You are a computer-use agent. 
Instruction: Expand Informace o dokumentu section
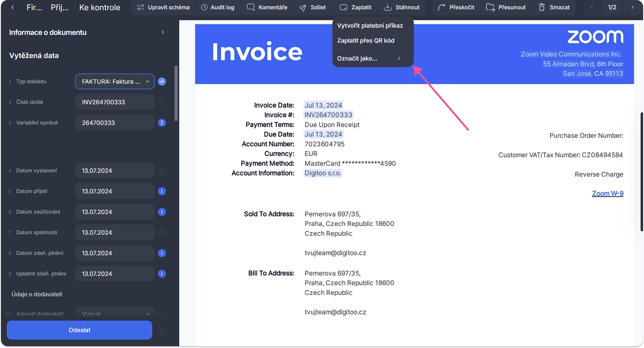[162, 32]
